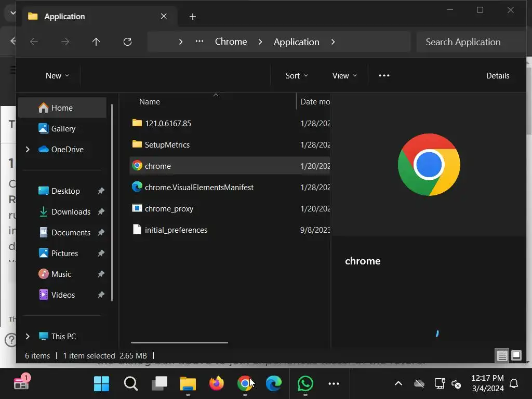Launch Firefox from the taskbar
The width and height of the screenshot is (532, 399).
[x=217, y=384]
